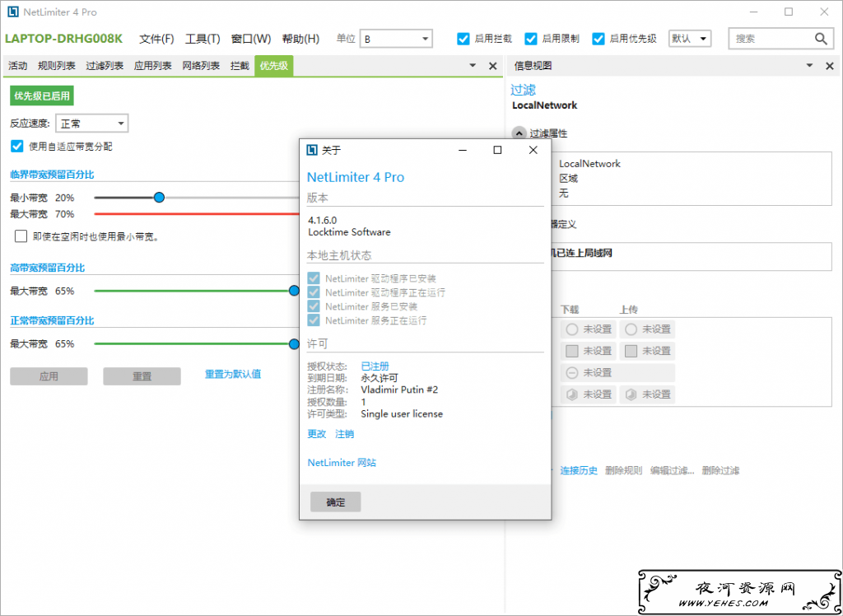Toggle the 启用优先级 checkbox
The height and width of the screenshot is (616, 843).
tap(599, 39)
